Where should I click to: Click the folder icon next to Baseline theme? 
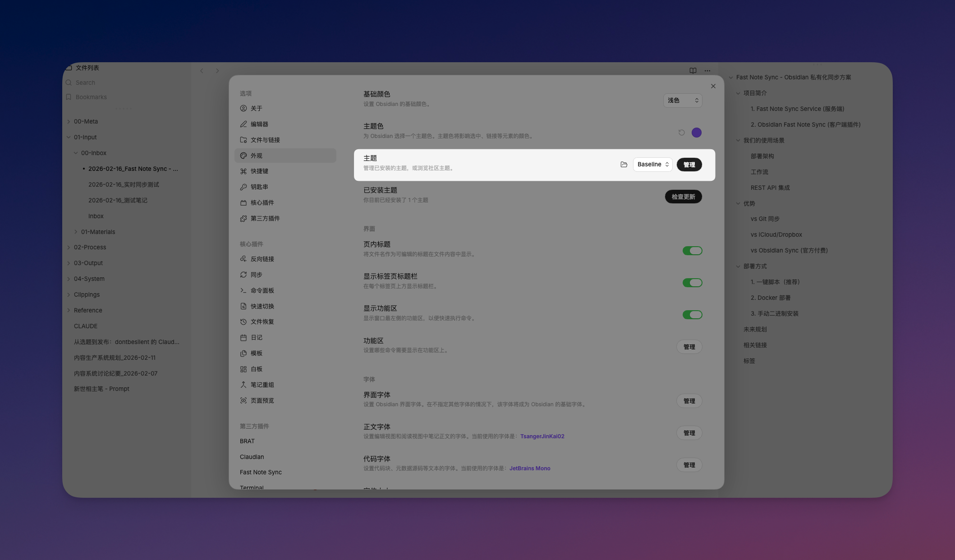tap(624, 165)
